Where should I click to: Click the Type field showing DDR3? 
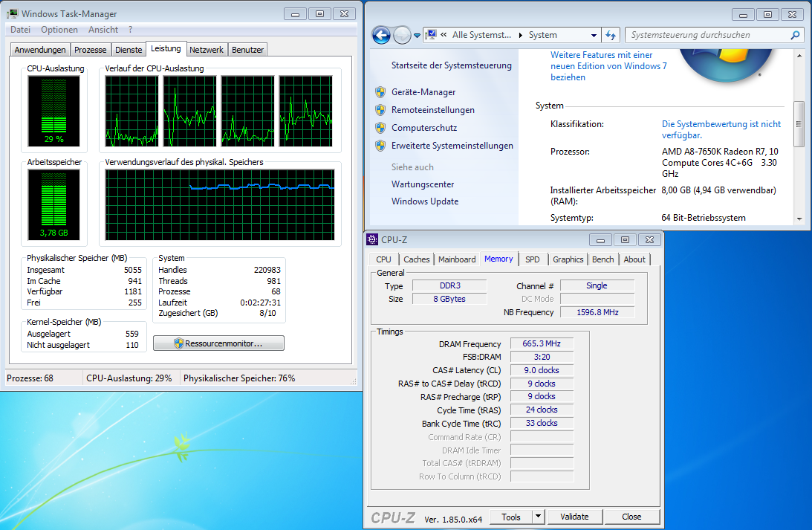[x=449, y=285]
